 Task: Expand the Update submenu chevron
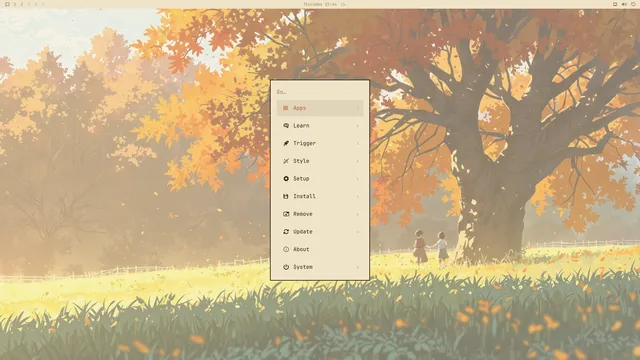point(358,232)
